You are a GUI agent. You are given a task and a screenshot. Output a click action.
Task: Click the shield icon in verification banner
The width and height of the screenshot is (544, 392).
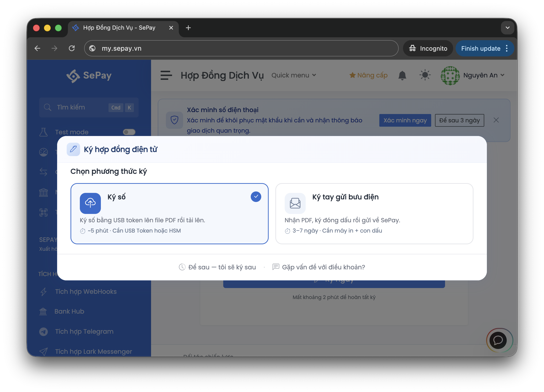pyautogui.click(x=174, y=120)
